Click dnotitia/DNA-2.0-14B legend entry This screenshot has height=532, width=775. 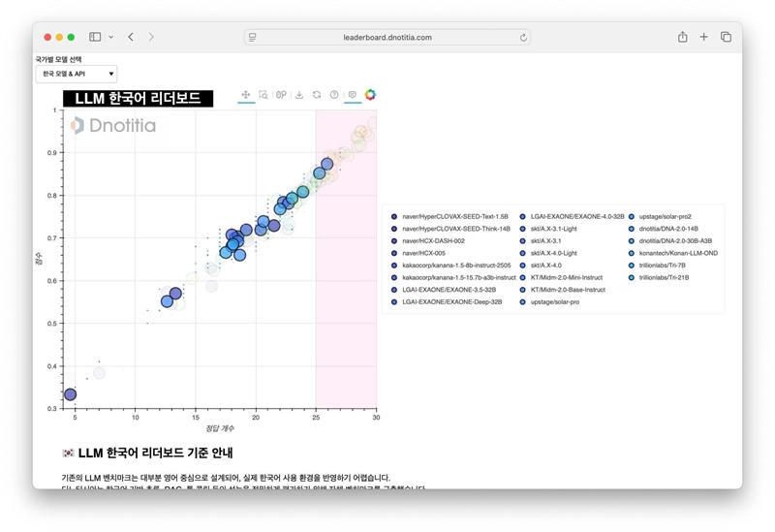coord(664,229)
